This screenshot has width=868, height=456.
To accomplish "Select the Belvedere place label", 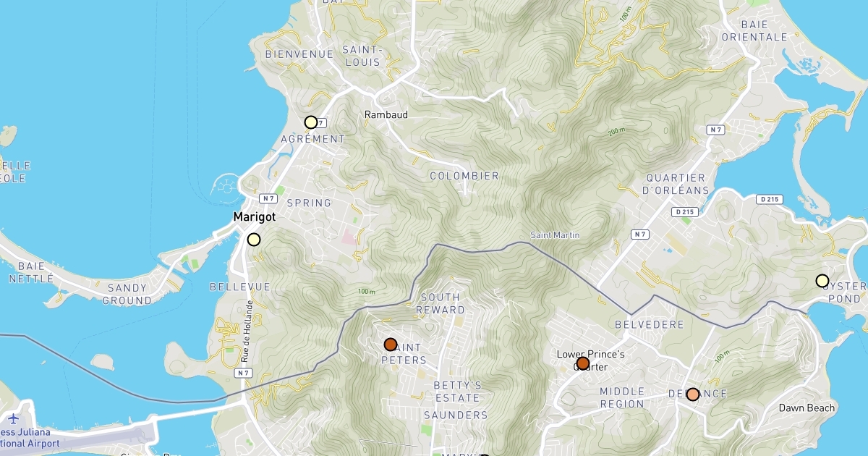I will coord(649,324).
